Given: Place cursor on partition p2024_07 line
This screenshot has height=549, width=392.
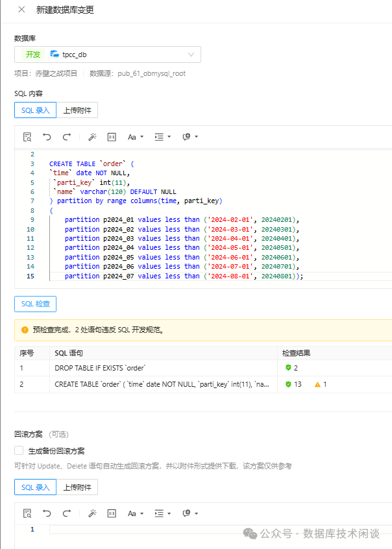Looking at the screenshot, I should click(184, 276).
